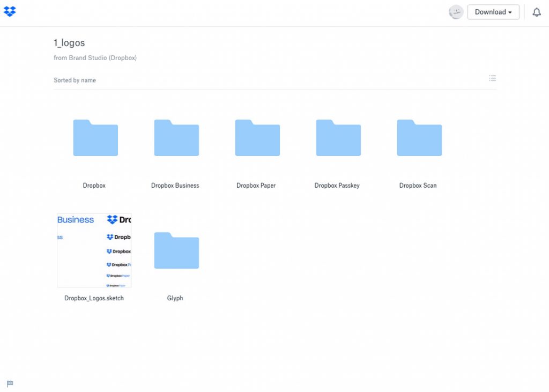Screen dimensions: 549x392
Task: Open the Dropbox folder icon
Action: click(x=95, y=138)
